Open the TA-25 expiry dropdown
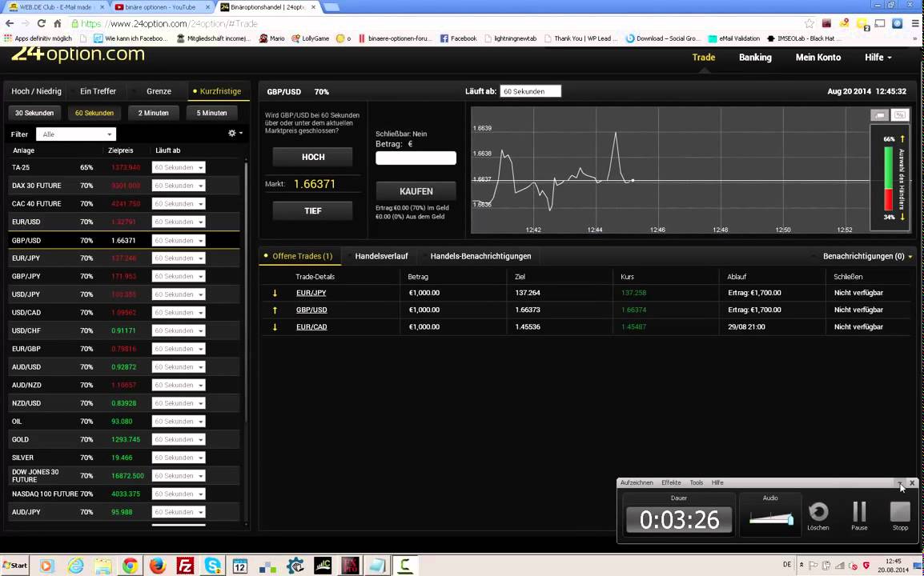924x576 pixels. (x=179, y=167)
